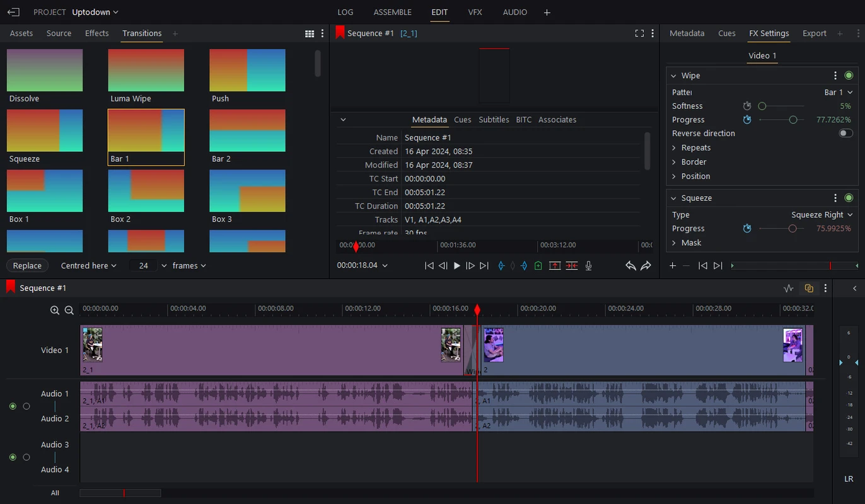
Task: Click the Squeeze Progress keyframe stopwatch icon
Action: (747, 229)
